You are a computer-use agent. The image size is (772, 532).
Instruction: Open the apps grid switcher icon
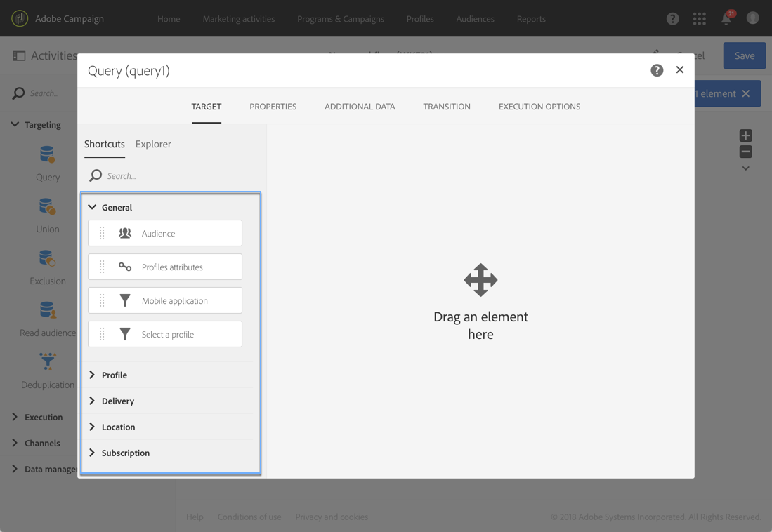[699, 19]
